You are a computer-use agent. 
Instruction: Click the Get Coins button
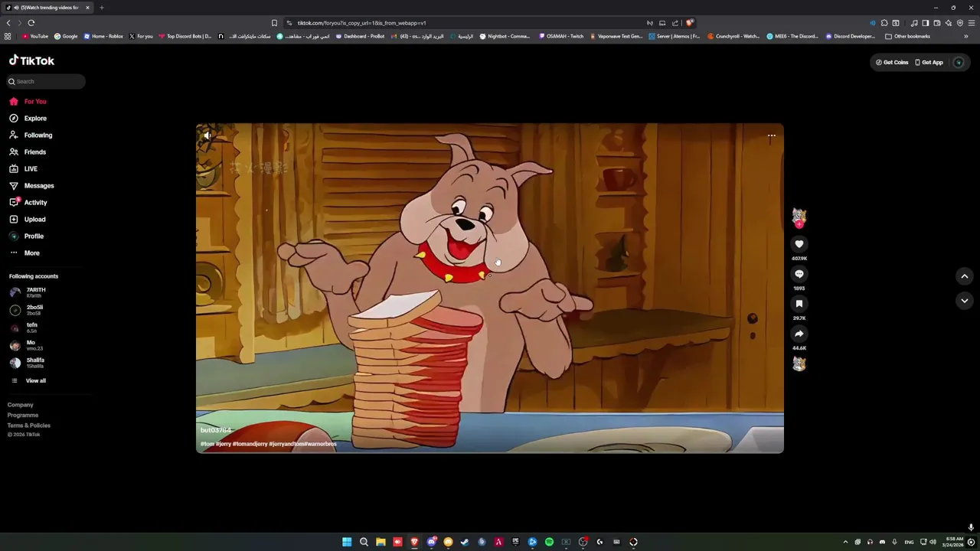pos(892,62)
